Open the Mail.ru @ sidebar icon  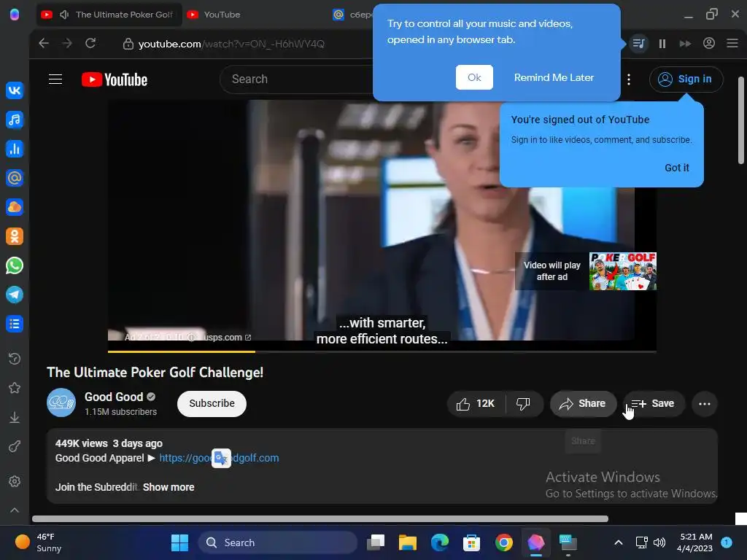[x=15, y=178]
